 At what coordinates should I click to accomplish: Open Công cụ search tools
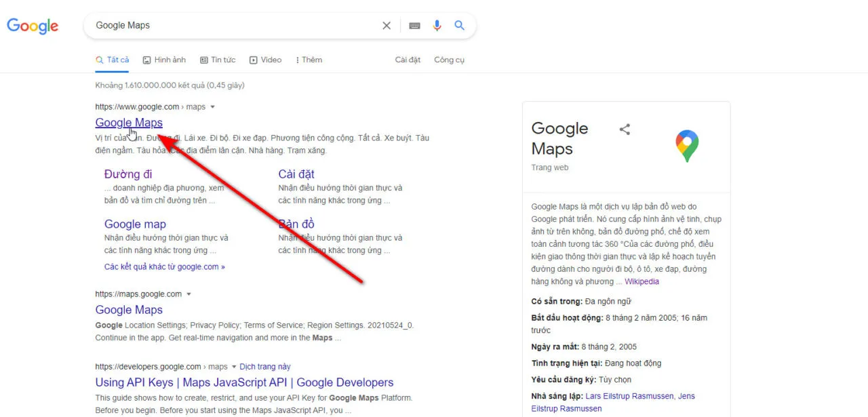tap(449, 60)
